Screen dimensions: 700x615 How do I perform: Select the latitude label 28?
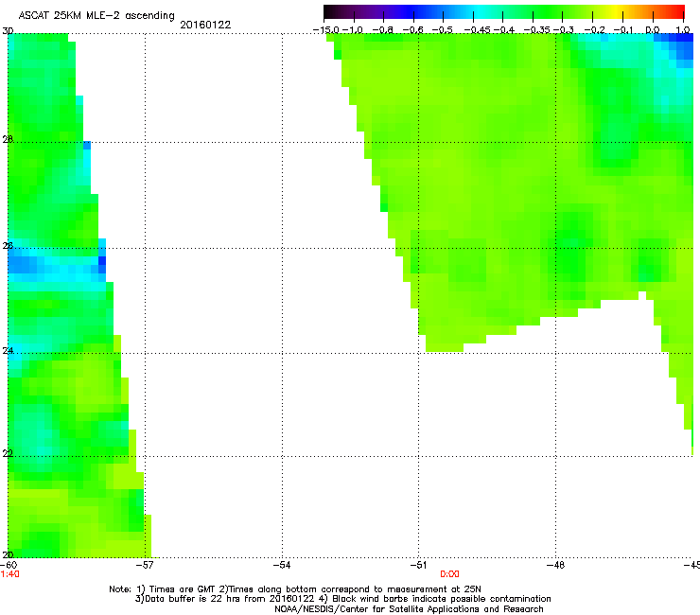point(8,139)
